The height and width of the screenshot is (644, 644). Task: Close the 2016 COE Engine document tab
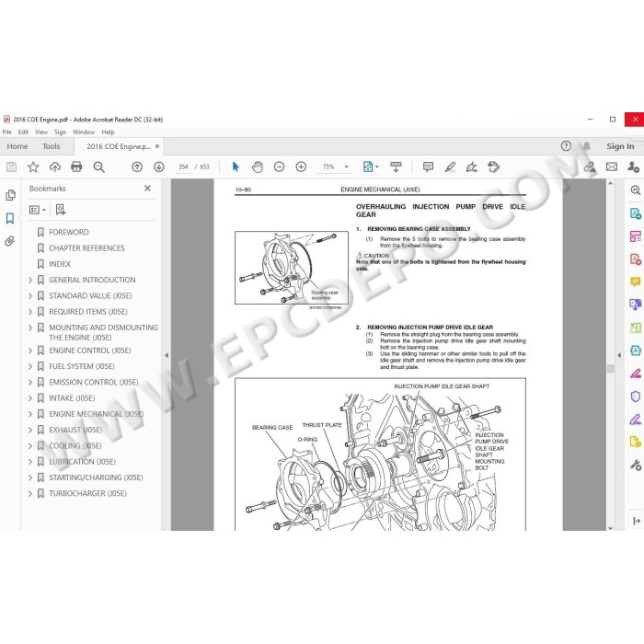[x=157, y=146]
